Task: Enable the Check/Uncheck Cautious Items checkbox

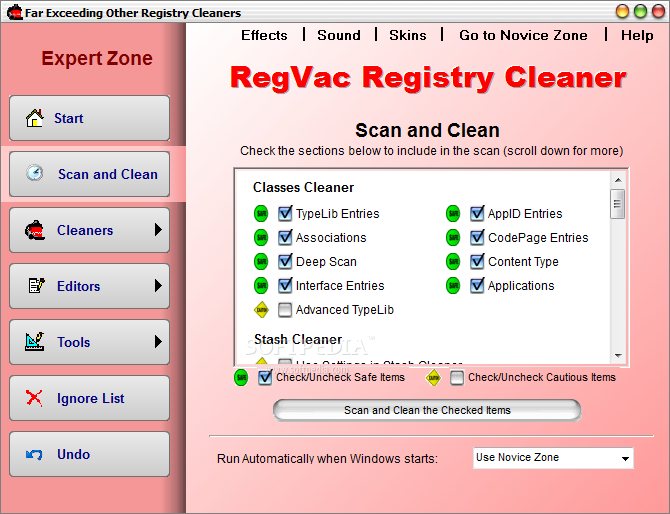Action: tap(457, 378)
